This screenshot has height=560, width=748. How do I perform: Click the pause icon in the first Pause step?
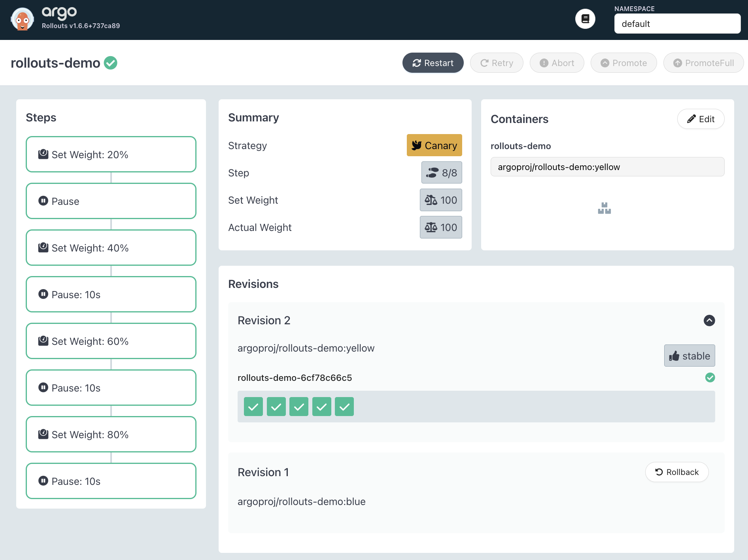coord(43,201)
